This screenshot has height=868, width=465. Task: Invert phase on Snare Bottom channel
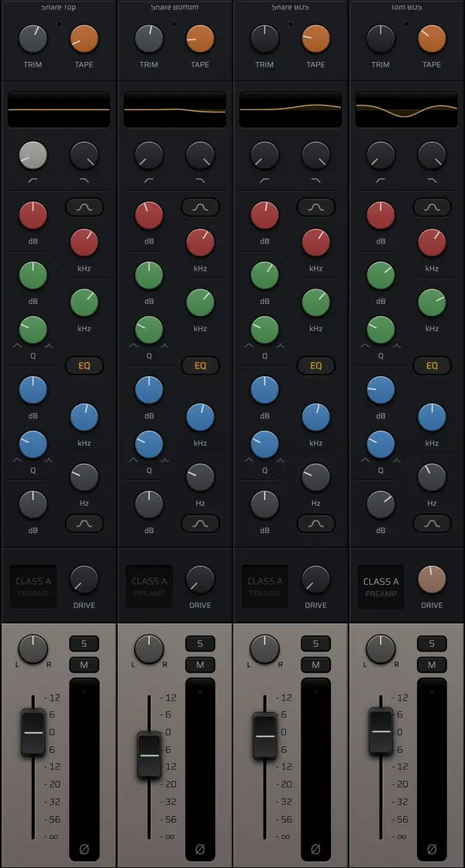200,849
